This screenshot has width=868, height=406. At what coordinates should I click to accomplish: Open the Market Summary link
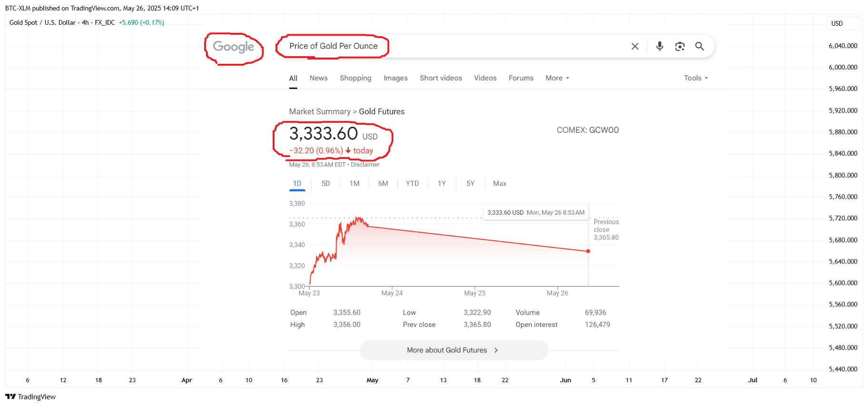tap(320, 111)
